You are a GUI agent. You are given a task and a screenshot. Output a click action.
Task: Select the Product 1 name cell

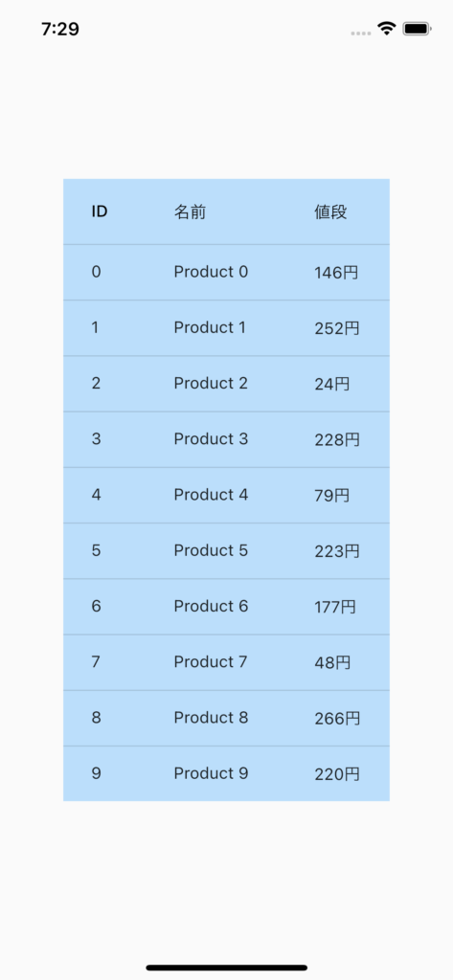[x=211, y=327]
